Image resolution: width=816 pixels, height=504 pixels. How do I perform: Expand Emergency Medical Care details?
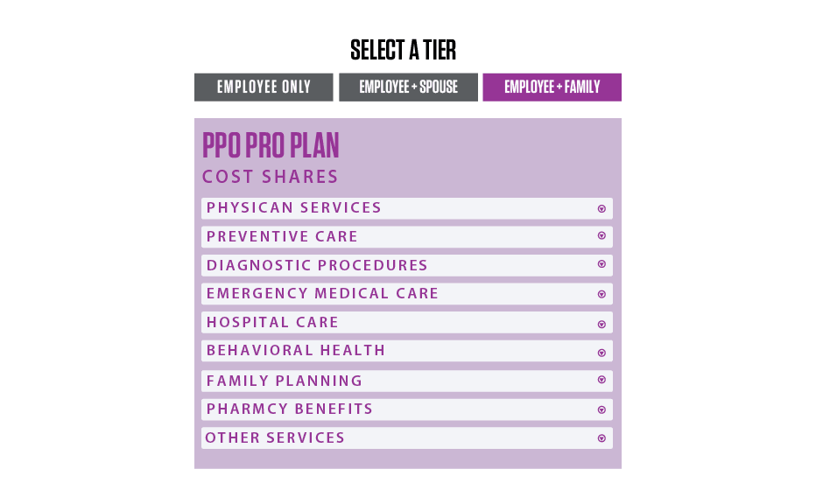407,294
